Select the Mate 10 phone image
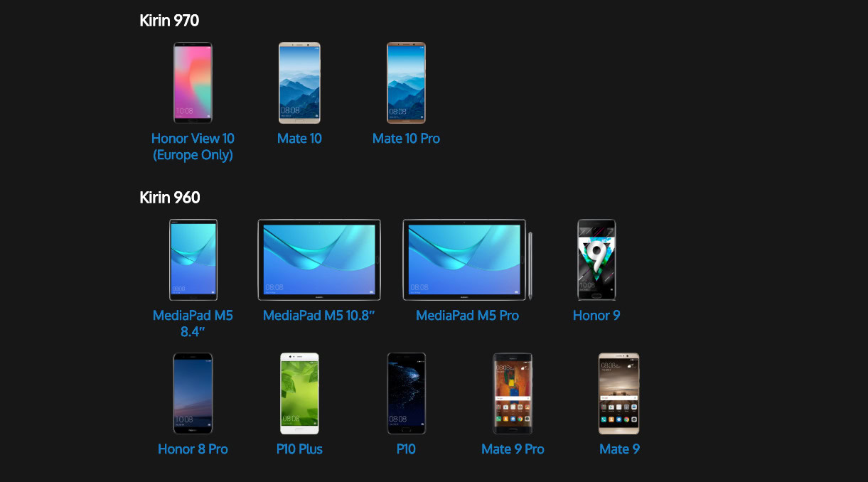 [x=299, y=82]
